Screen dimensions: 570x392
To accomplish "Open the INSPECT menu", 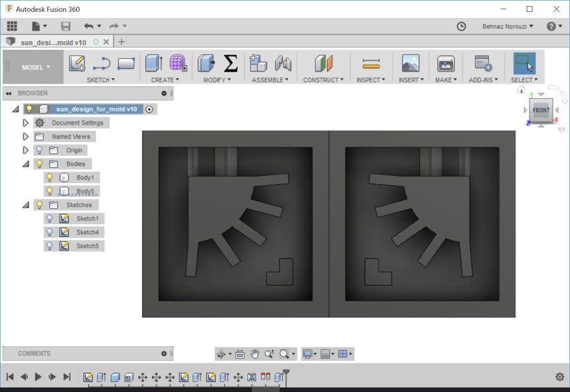I will (371, 80).
